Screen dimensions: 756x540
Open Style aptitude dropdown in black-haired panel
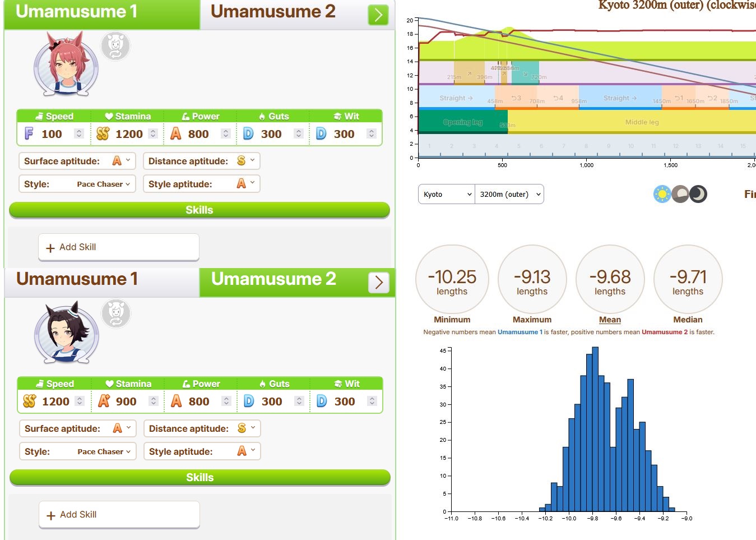point(202,451)
